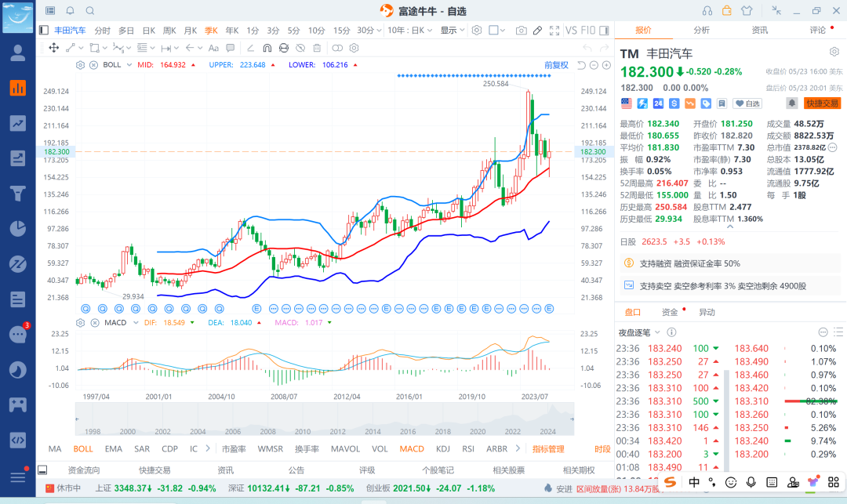
Task: Select the magnet snap tool
Action: (267, 48)
